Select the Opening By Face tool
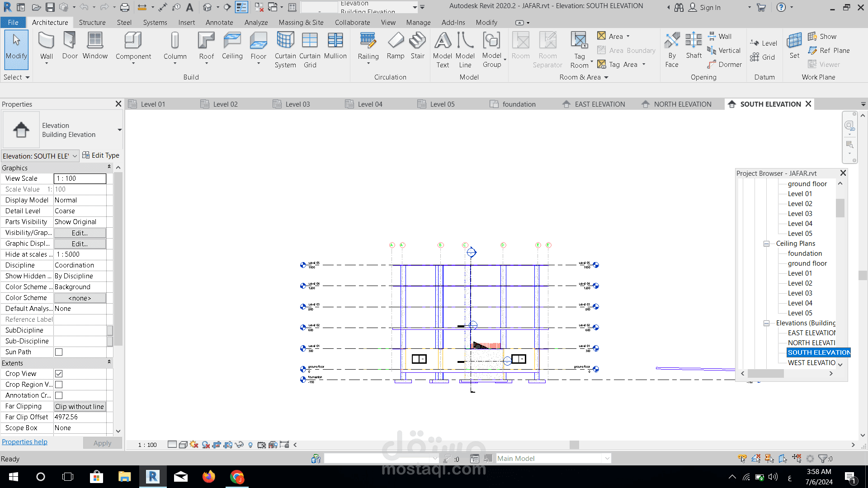The image size is (868, 488). 672,50
